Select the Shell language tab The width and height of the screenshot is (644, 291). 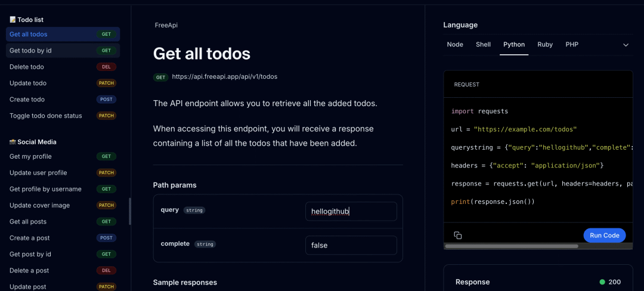[483, 44]
